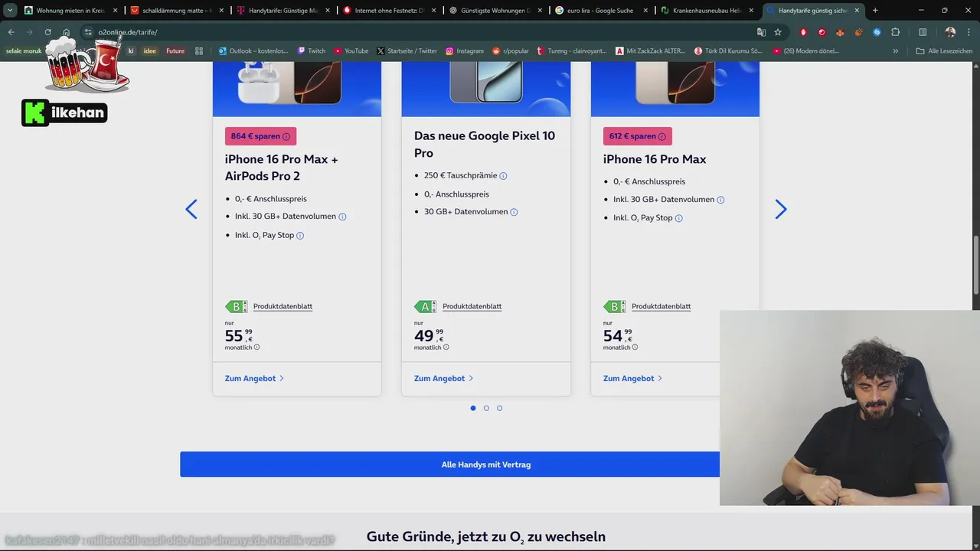
Task: Click the page vertical scrollbar thumb
Action: coord(975,265)
